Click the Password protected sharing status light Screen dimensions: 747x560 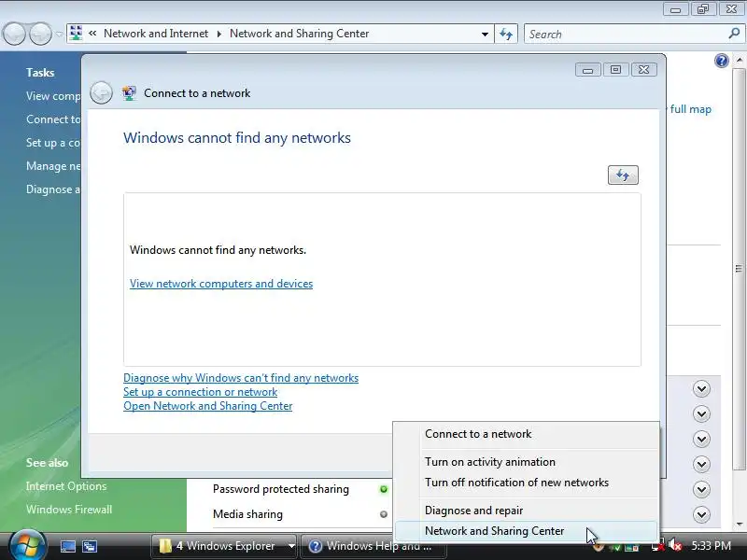(x=384, y=489)
